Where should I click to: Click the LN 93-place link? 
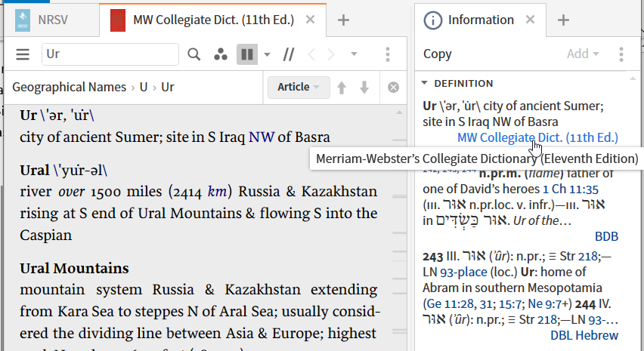463,272
